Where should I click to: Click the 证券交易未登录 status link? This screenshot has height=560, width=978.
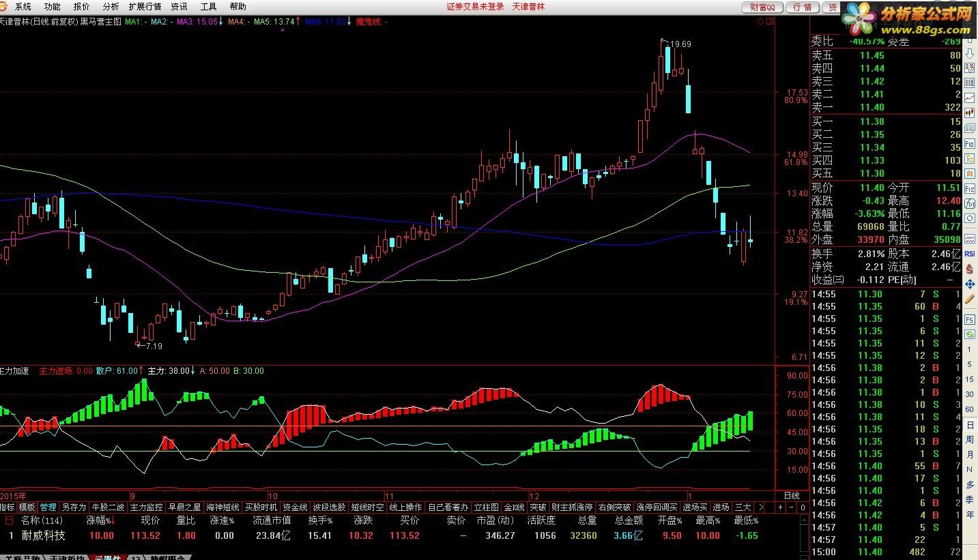click(475, 7)
